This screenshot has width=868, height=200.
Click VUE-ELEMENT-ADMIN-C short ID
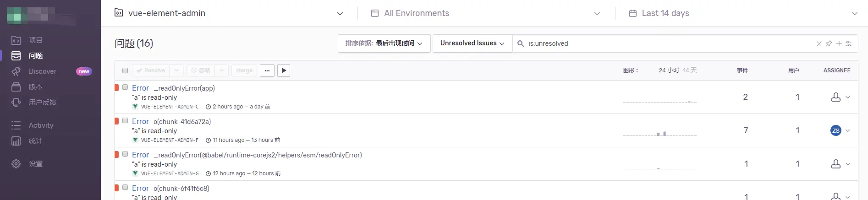point(170,107)
